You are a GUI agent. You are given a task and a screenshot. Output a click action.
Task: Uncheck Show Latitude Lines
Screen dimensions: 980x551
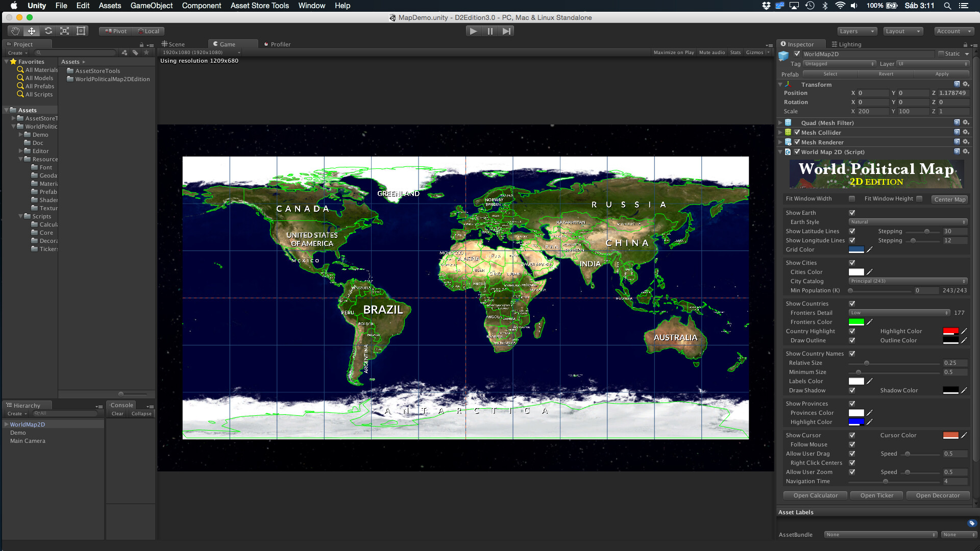(851, 231)
